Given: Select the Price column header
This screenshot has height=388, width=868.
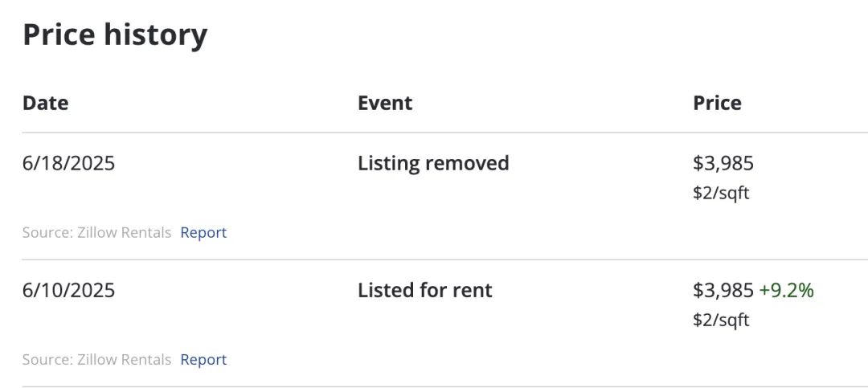Looking at the screenshot, I should (717, 103).
